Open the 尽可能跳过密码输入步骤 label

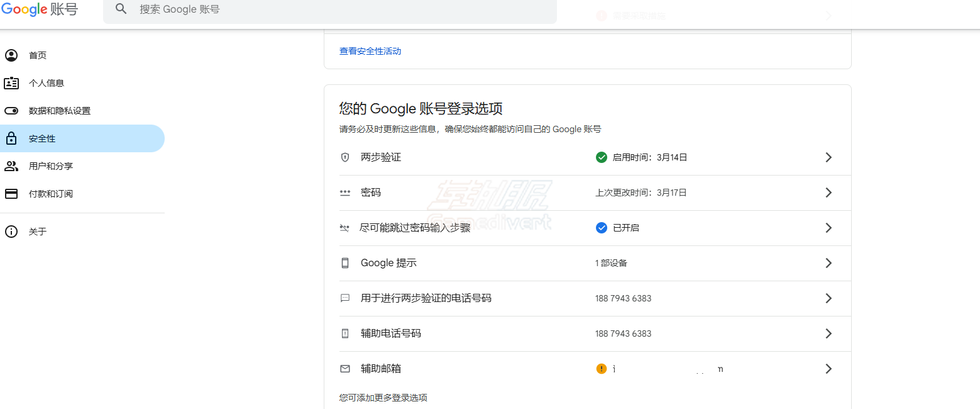pos(415,228)
